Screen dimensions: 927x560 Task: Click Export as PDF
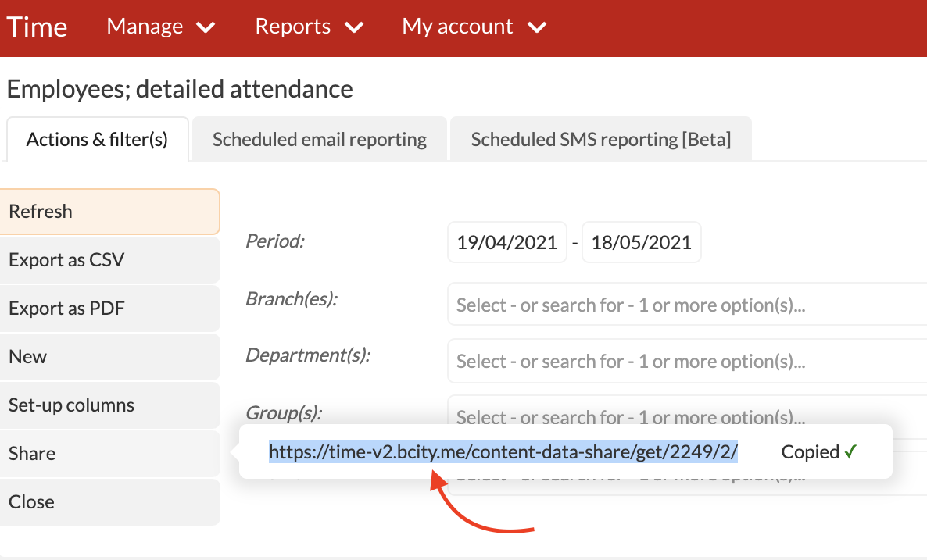pyautogui.click(x=109, y=309)
